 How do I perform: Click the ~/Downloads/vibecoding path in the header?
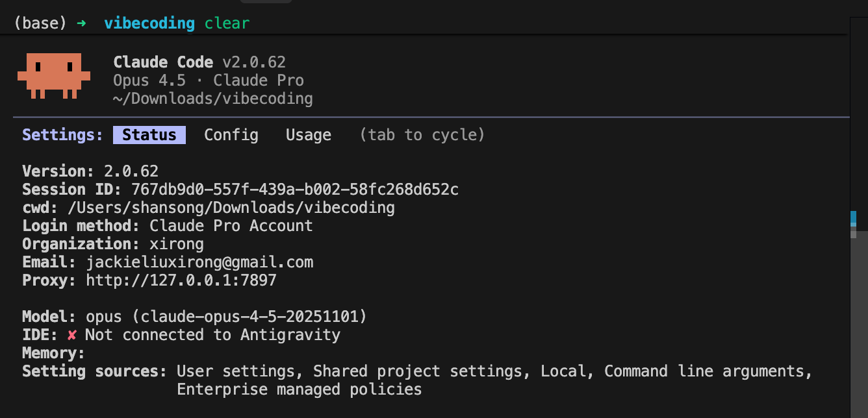click(x=213, y=99)
